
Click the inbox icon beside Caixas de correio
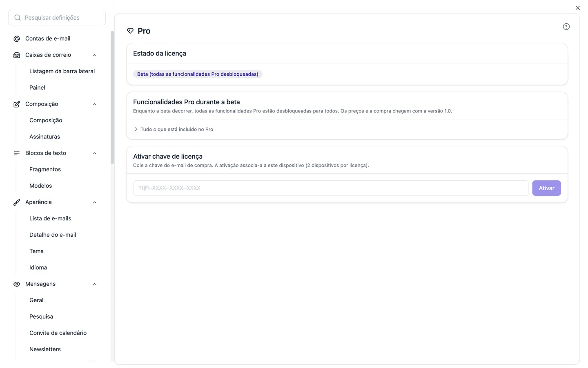click(x=17, y=55)
